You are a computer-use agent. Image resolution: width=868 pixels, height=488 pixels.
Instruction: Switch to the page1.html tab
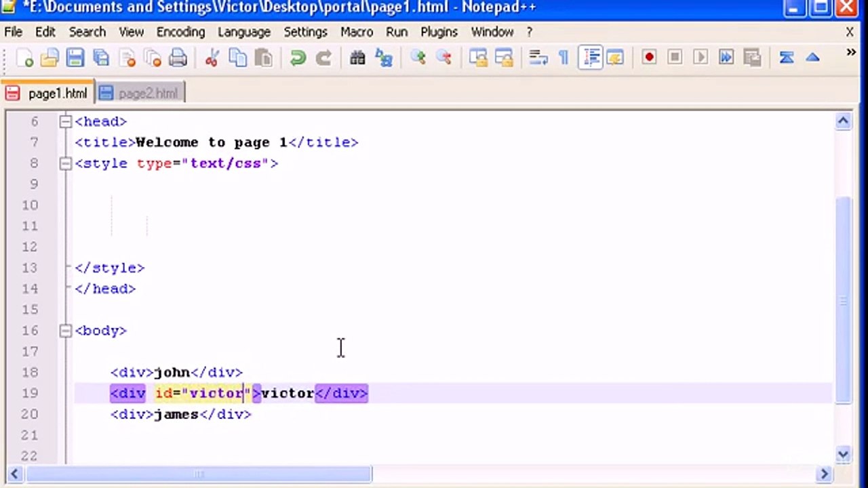[47, 94]
